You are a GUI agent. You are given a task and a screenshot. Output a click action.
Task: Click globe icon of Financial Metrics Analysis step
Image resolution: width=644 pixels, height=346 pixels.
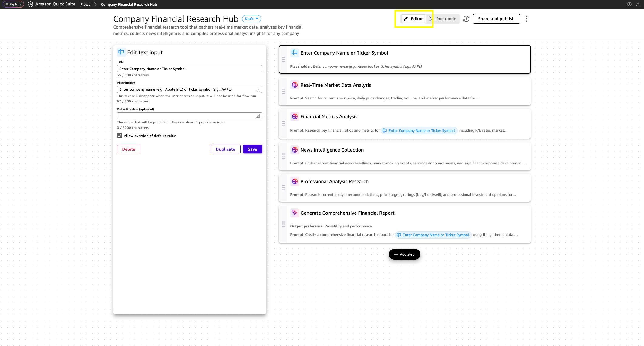click(x=294, y=116)
